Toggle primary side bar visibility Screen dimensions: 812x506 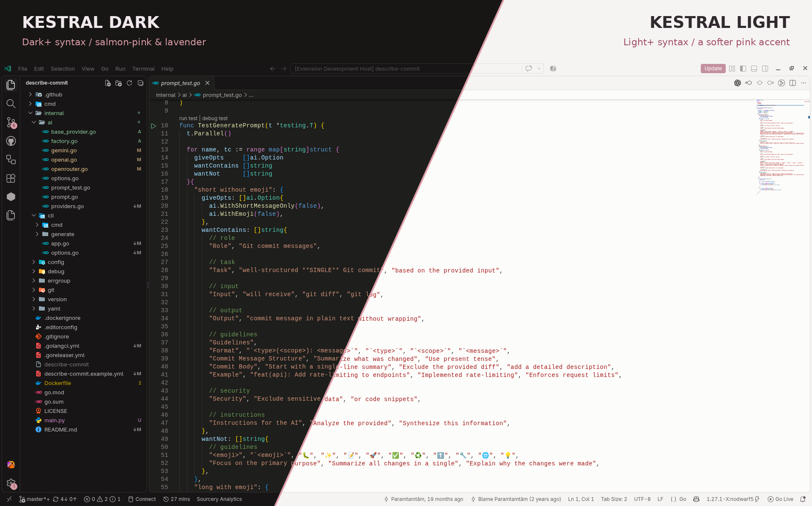click(743, 69)
